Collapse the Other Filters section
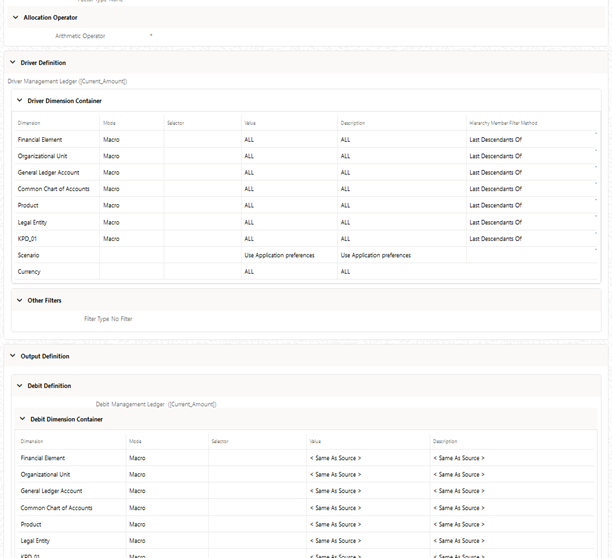The width and height of the screenshot is (612, 558). coord(20,300)
